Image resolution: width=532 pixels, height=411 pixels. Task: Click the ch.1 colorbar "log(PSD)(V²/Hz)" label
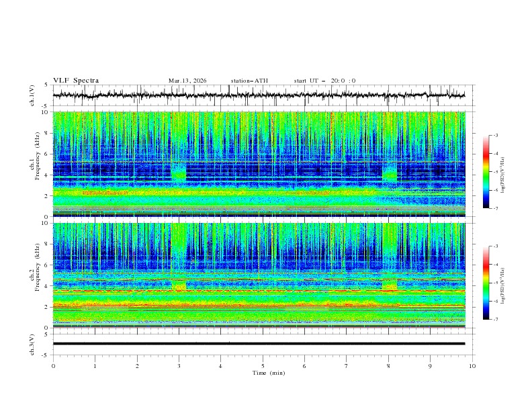tap(503, 175)
